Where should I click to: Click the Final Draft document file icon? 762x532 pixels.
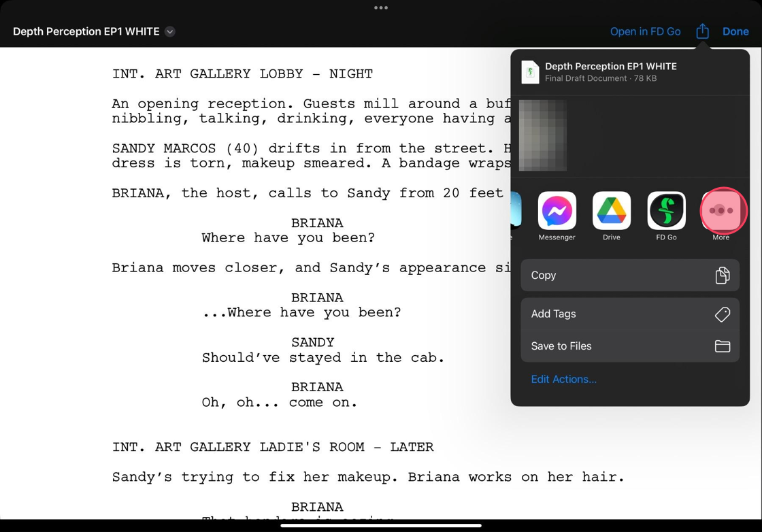click(x=530, y=72)
